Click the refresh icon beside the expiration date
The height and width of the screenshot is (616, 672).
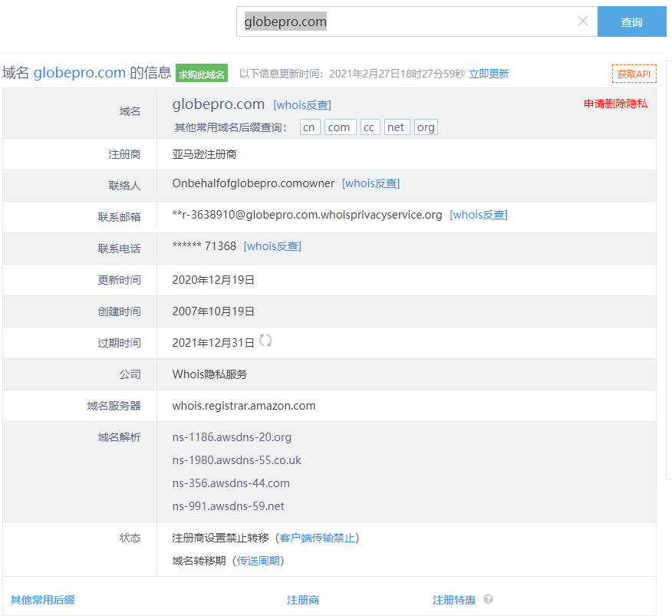(x=265, y=341)
